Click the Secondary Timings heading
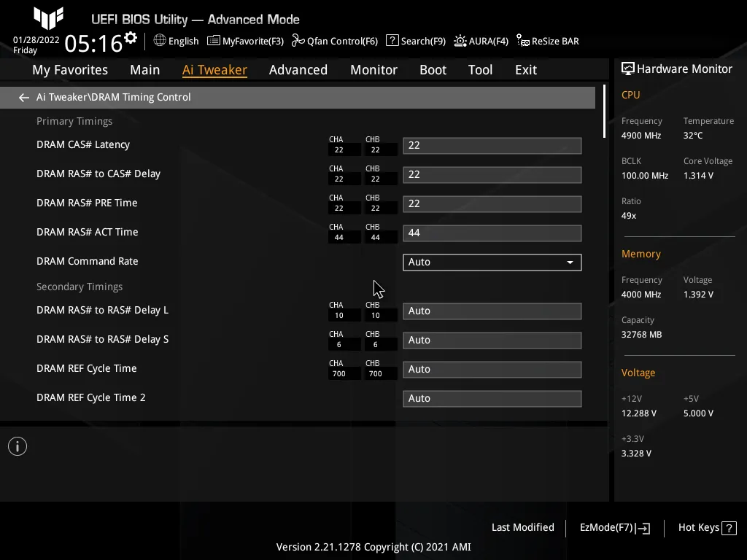The width and height of the screenshot is (747, 560). point(80,287)
